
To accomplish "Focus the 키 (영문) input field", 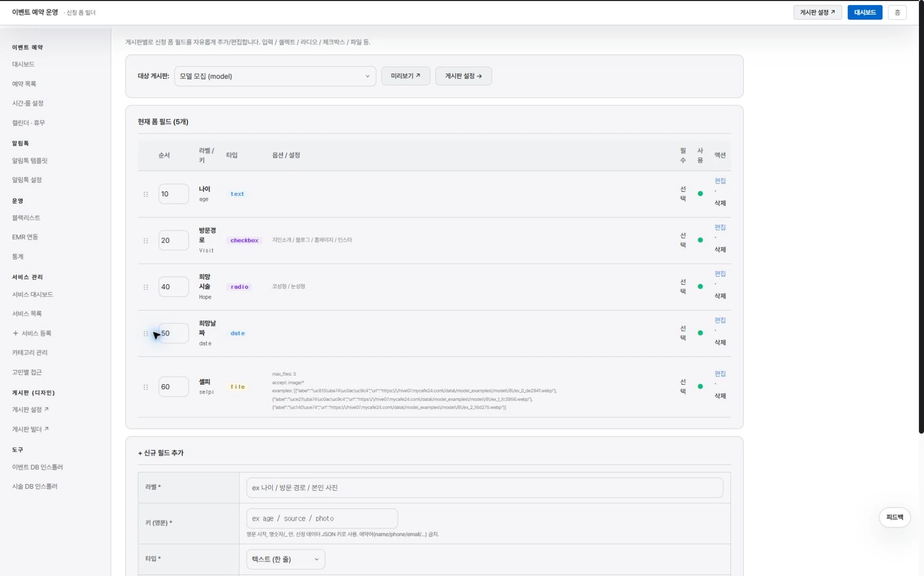I will [x=322, y=519].
